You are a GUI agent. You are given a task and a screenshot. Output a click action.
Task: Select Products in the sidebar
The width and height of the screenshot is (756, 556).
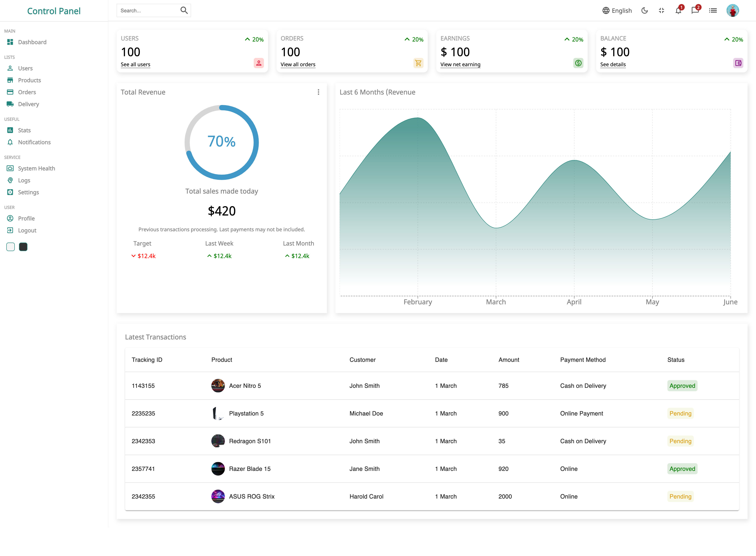(30, 80)
